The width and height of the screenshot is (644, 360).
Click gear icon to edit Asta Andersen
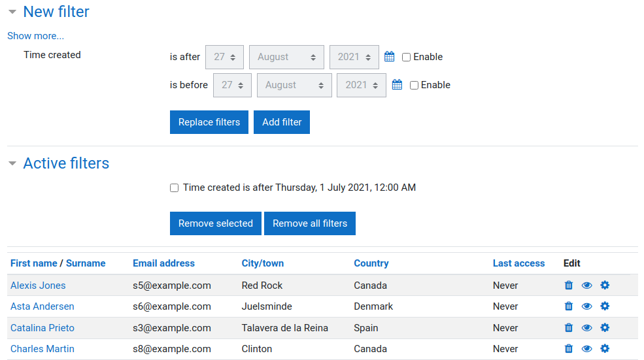[605, 306]
